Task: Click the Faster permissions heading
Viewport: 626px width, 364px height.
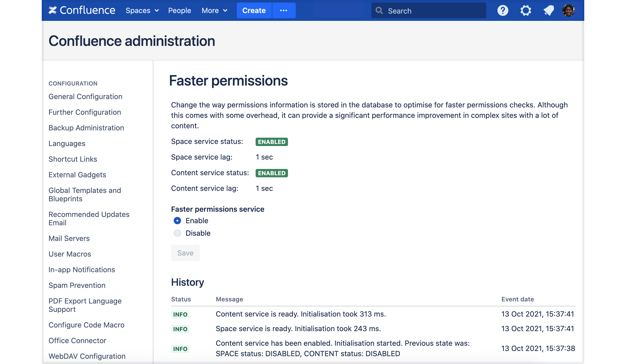Action: tap(228, 81)
